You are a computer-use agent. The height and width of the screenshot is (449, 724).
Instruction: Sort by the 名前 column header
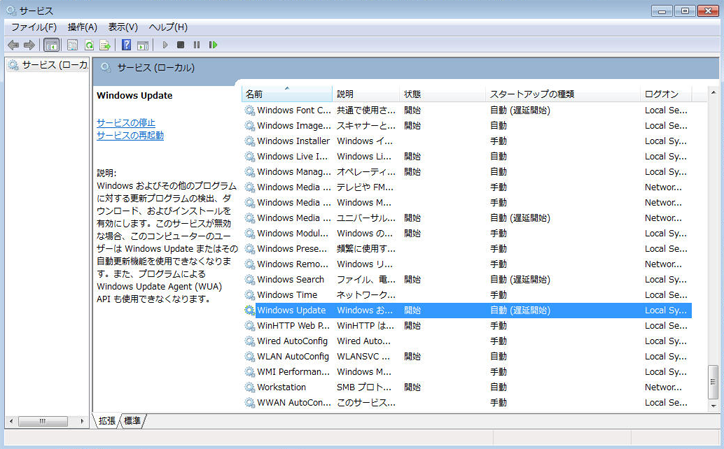click(x=287, y=94)
